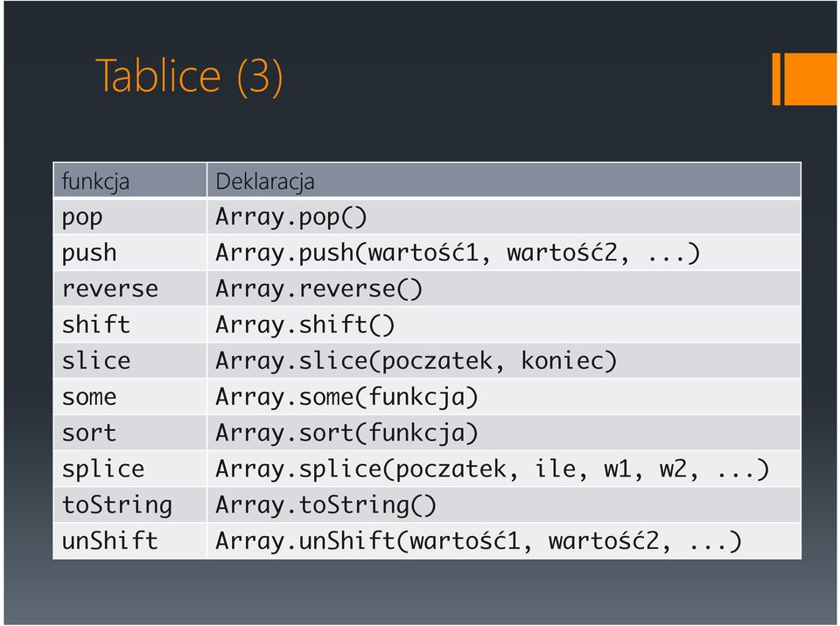The image size is (840, 626).
Task: Click the "some" function name cell
Action: 130,397
